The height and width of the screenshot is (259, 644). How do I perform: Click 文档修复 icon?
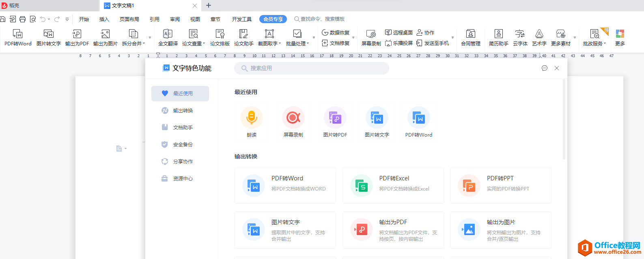pos(336,43)
